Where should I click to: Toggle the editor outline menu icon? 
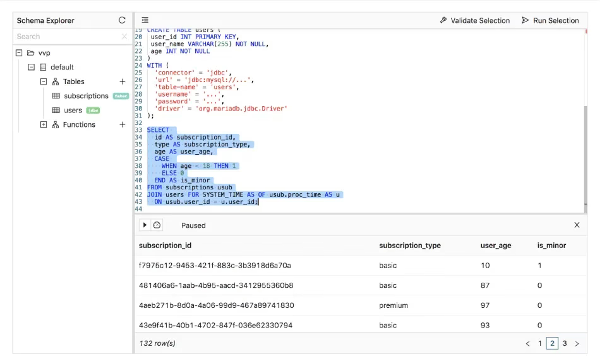145,20
